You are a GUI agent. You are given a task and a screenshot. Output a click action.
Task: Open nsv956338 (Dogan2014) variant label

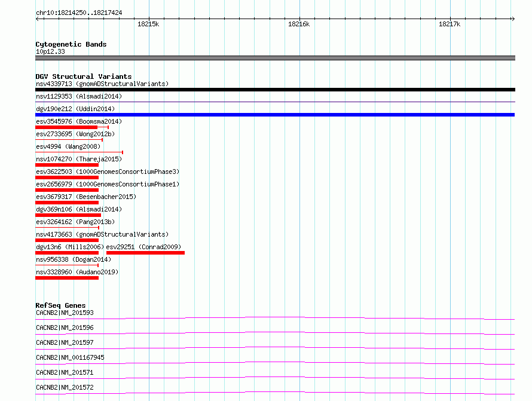tap(74, 259)
